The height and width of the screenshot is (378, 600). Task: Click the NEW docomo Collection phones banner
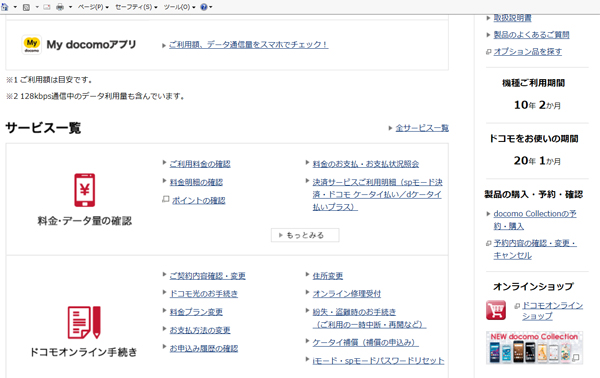[x=534, y=348]
